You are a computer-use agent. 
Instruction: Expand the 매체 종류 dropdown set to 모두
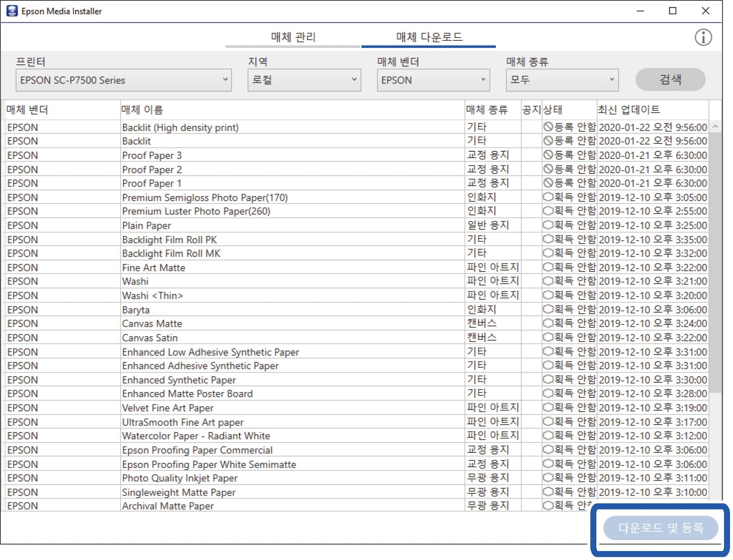tap(562, 80)
